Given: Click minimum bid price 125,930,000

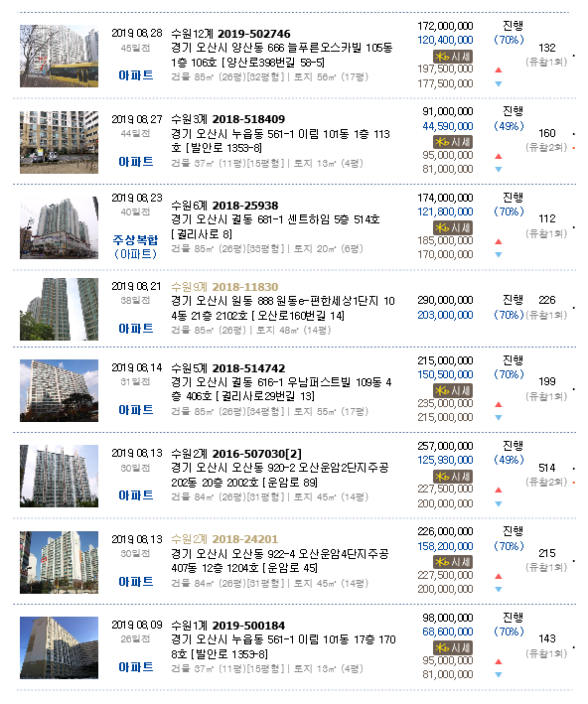Looking at the screenshot, I should 445,460.
